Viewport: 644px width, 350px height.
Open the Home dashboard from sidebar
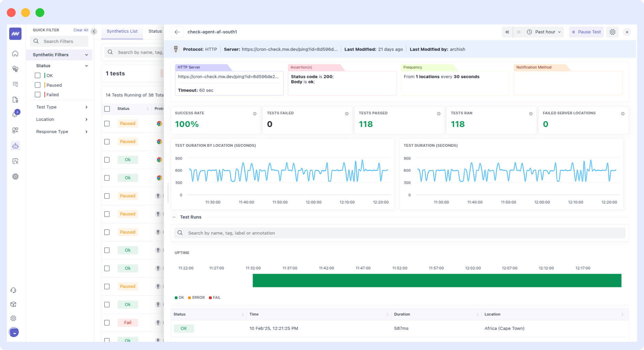click(x=15, y=53)
